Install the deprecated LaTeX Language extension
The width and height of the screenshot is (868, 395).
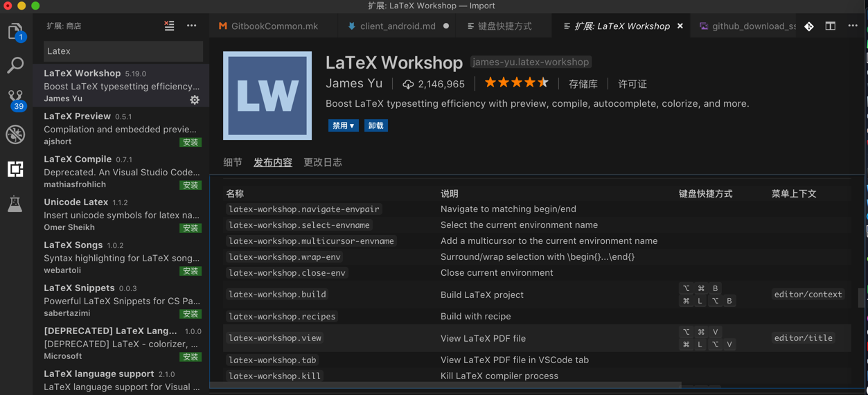(191, 357)
